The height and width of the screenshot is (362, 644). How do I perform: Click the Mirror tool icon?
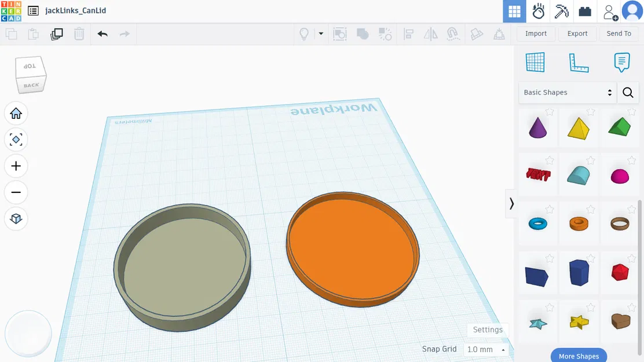(x=430, y=34)
